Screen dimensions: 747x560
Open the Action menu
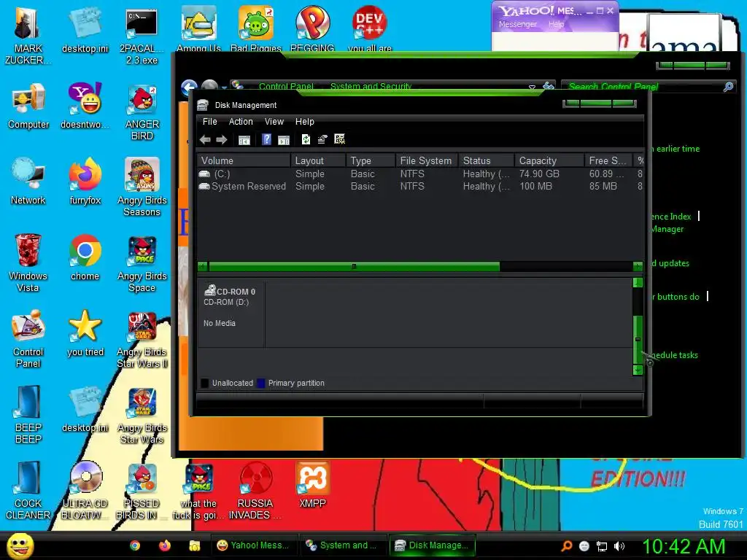[241, 122]
